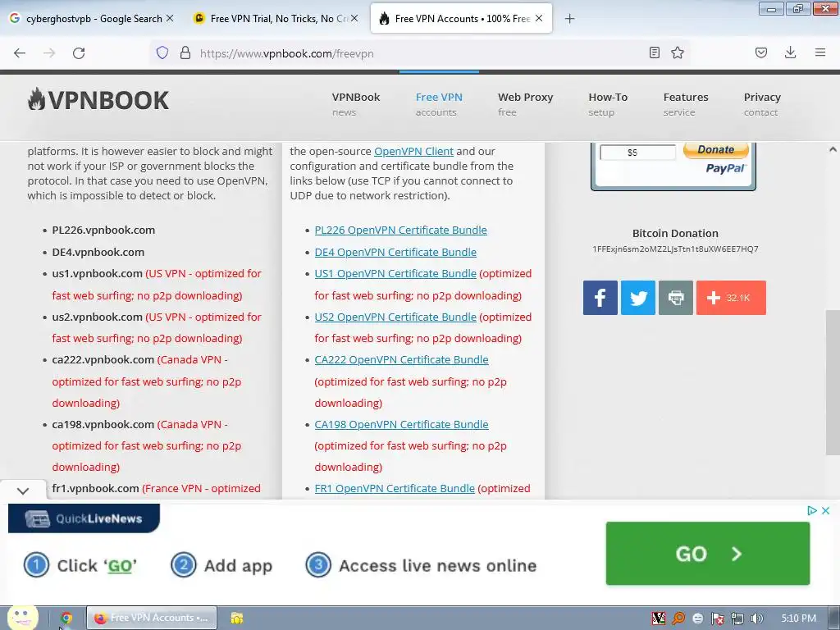Toggle reader view icon in address bar
The height and width of the screenshot is (630, 840).
click(x=654, y=52)
